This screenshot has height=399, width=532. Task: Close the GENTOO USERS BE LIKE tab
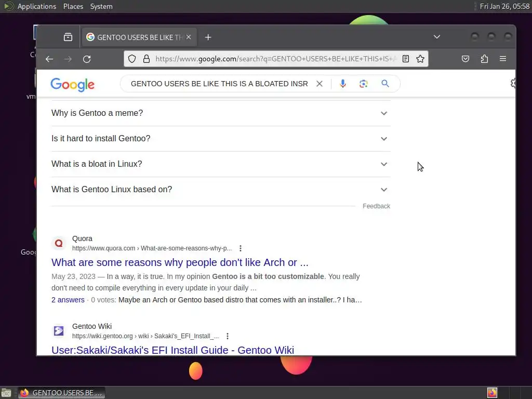coord(189,37)
